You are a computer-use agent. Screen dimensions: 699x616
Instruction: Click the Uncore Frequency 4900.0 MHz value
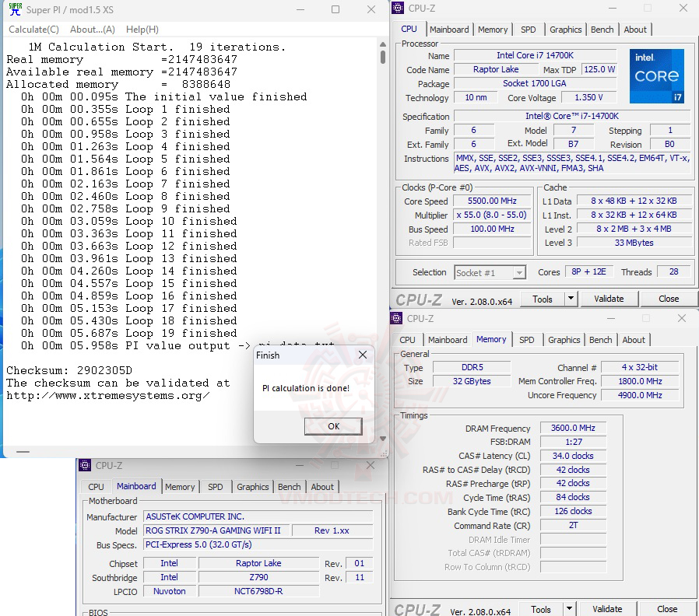click(x=640, y=395)
